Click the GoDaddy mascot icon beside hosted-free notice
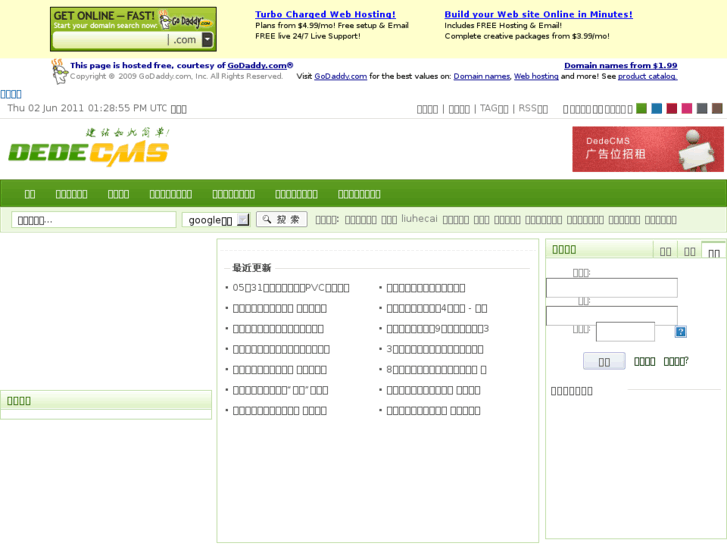This screenshot has height=545, width=727. [59, 71]
